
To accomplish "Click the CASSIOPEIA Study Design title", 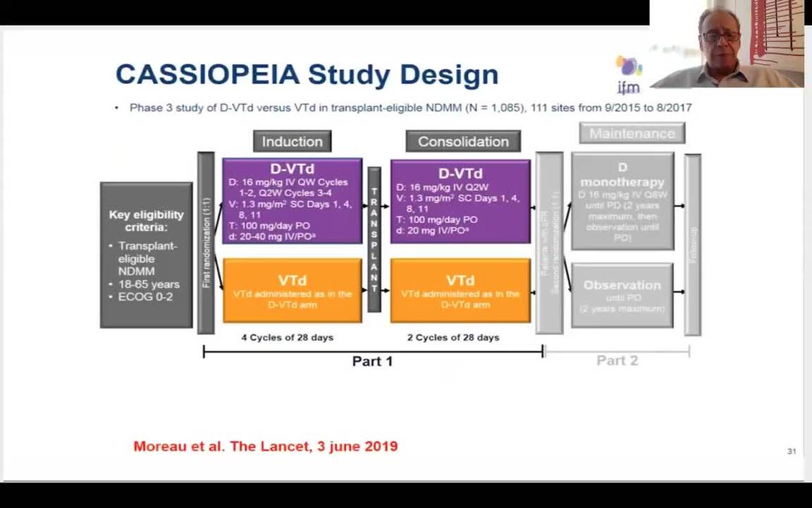I will [307, 74].
